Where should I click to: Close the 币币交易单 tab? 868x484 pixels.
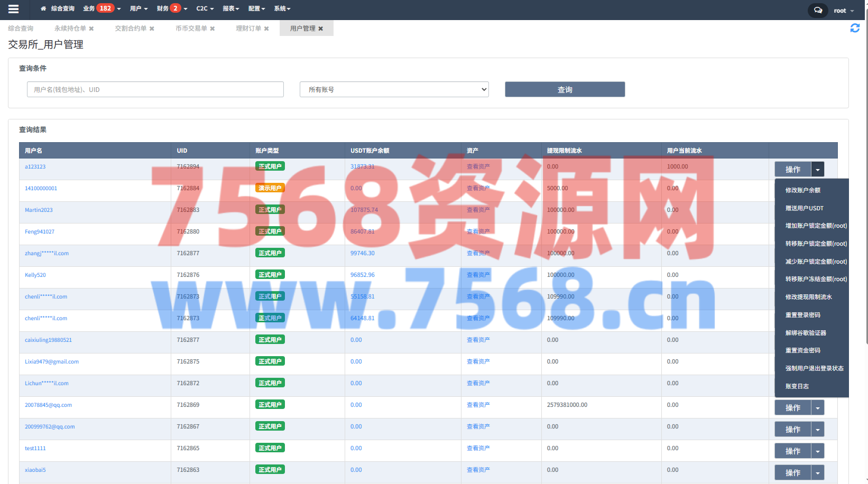(213, 29)
